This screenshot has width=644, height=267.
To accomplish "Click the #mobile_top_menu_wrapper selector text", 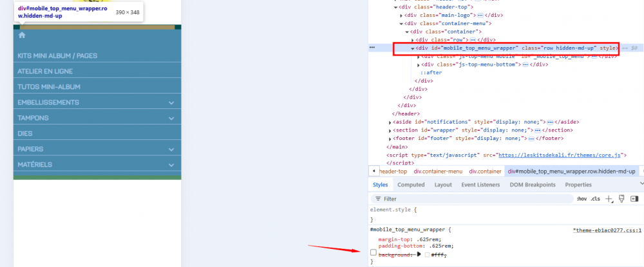I will tap(408, 230).
